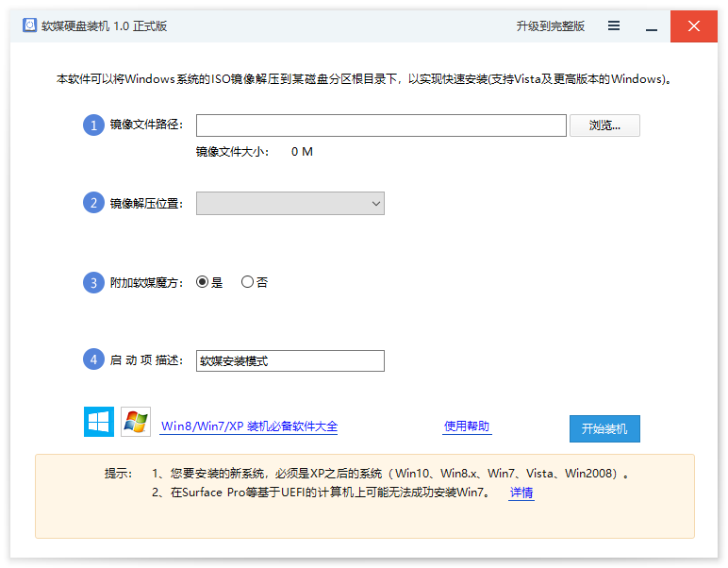This screenshot has width=728, height=568.
Task: Open the 使用帮助 help link
Action: pyautogui.click(x=467, y=426)
